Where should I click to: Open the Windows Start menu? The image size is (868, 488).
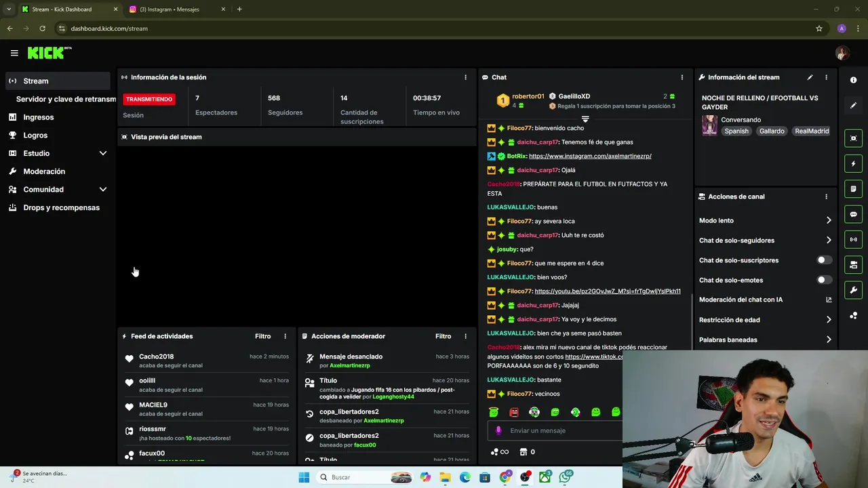(304, 477)
